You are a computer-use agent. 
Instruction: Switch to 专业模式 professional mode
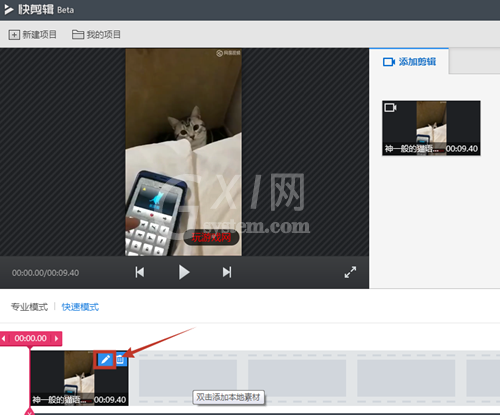coord(29,307)
